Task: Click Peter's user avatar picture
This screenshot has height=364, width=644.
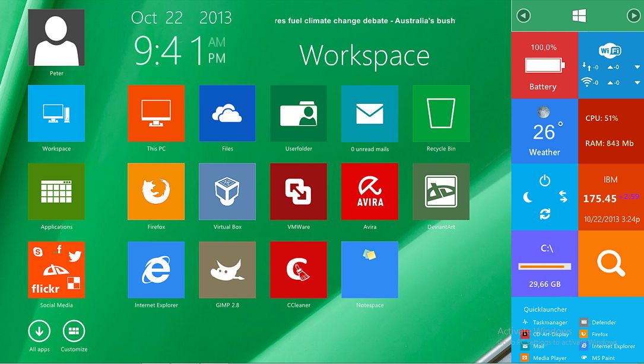Action: (x=56, y=37)
